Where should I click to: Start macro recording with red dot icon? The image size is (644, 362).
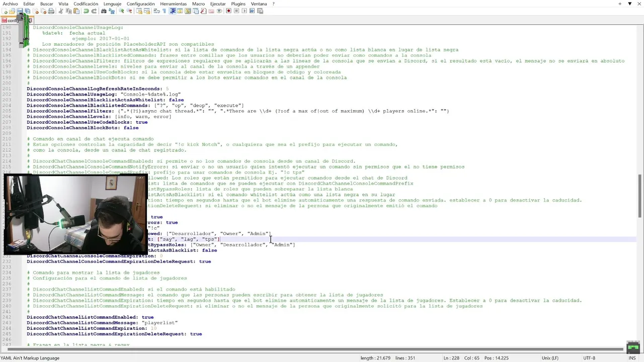click(228, 11)
